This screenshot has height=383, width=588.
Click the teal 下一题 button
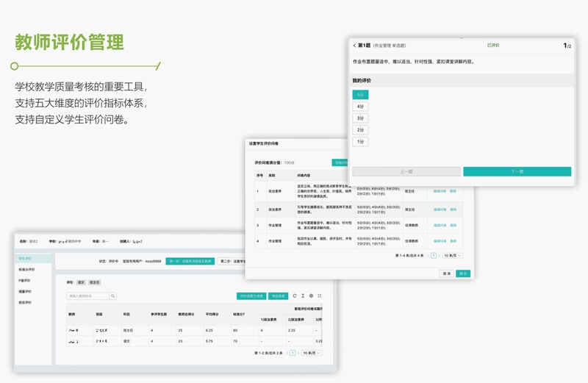(517, 171)
